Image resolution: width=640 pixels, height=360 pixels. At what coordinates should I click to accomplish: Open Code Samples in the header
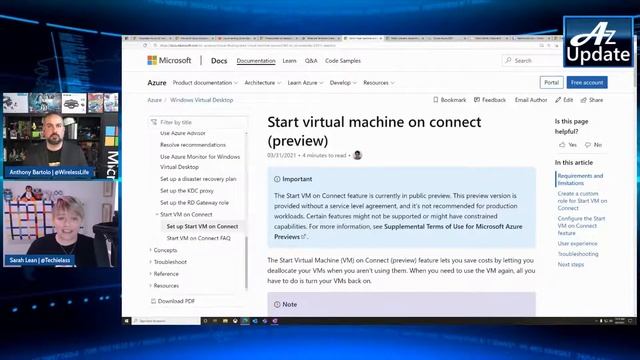(343, 61)
